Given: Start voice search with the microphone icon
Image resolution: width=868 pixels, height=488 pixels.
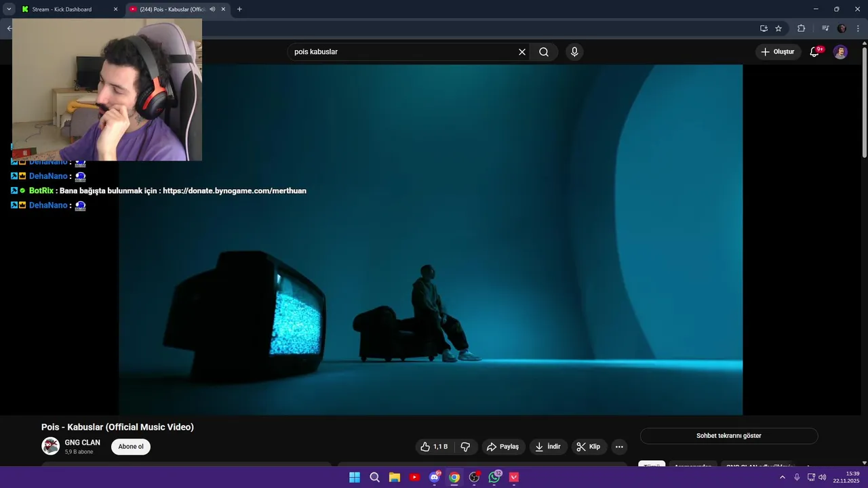Looking at the screenshot, I should [574, 52].
